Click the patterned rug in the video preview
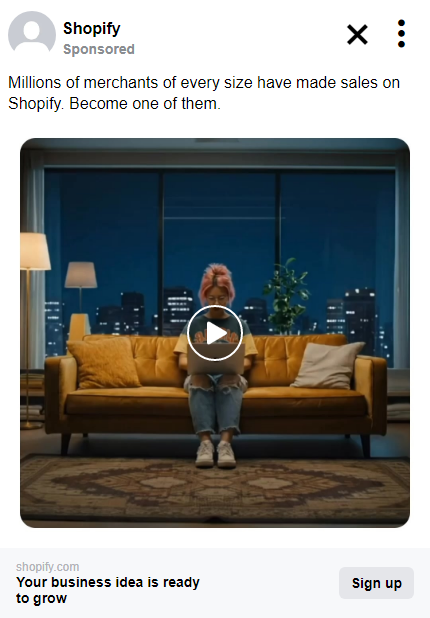The width and height of the screenshot is (430, 618). click(215, 489)
